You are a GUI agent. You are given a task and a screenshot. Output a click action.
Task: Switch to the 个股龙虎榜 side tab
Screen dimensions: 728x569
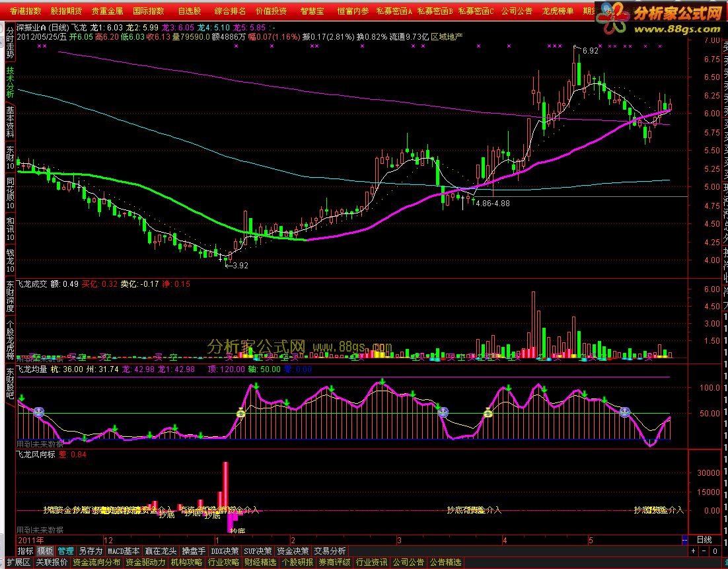10,340
